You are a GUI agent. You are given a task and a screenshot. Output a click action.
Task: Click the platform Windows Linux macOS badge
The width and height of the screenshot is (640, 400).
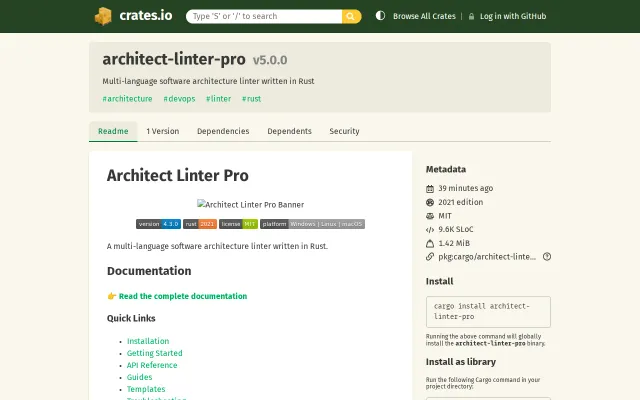(x=313, y=224)
